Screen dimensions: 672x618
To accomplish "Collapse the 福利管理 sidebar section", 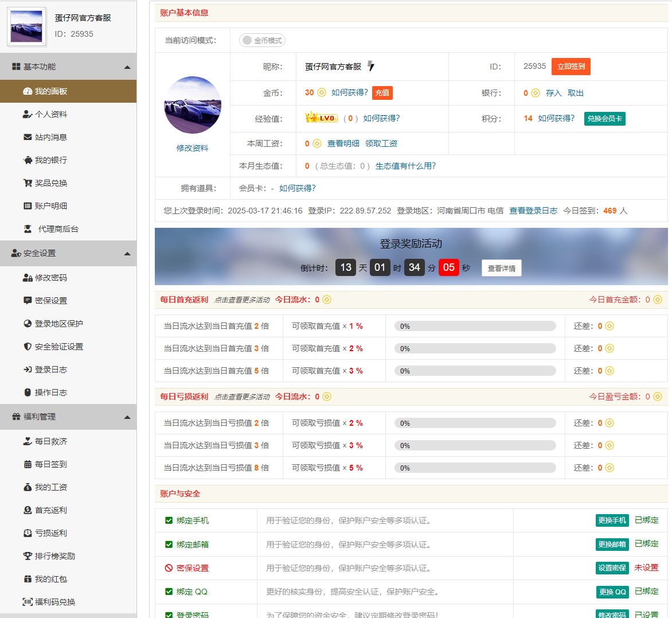I will point(127,417).
